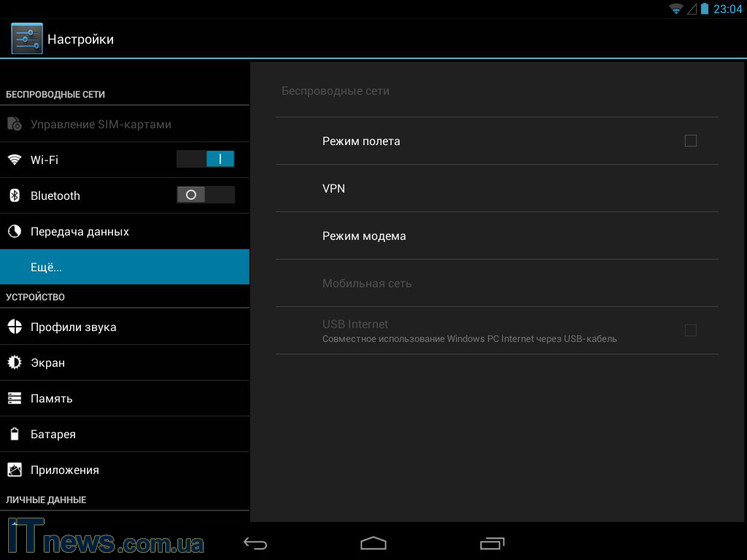Click the sound profiles icon
This screenshot has width=747, height=560.
(15, 327)
